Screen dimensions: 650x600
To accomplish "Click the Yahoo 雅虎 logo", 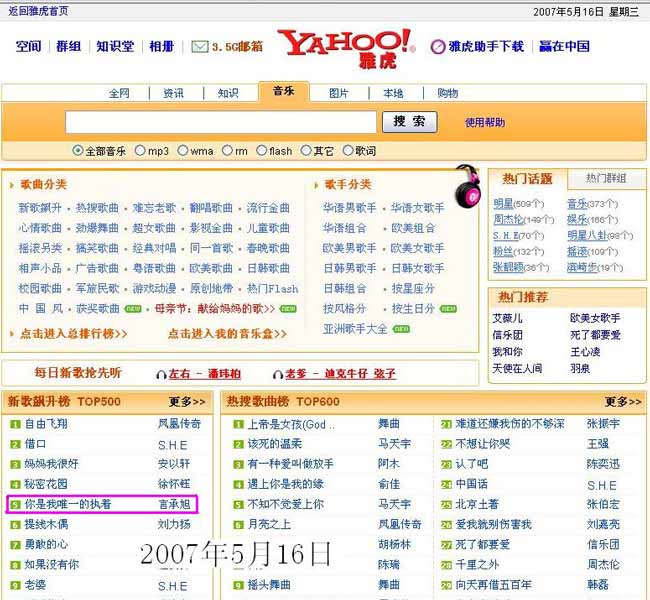I will coord(347,48).
